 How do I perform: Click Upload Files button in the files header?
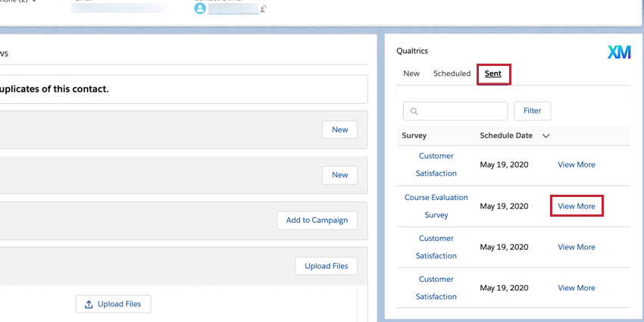pyautogui.click(x=326, y=266)
